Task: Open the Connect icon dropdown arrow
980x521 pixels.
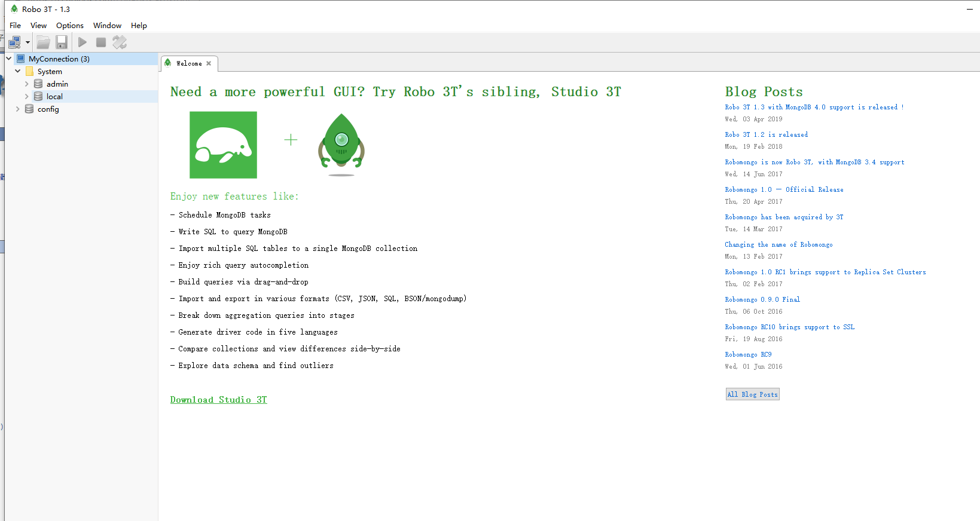Action: pyautogui.click(x=28, y=42)
